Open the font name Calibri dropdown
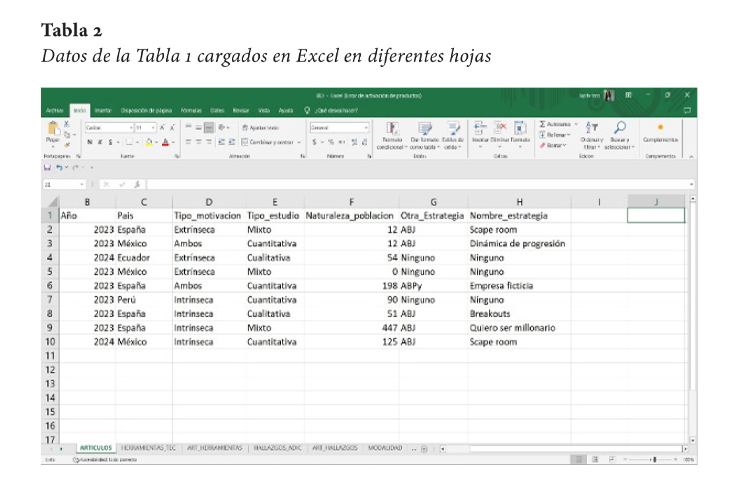Screen dimensions: 742x486 (x=131, y=128)
